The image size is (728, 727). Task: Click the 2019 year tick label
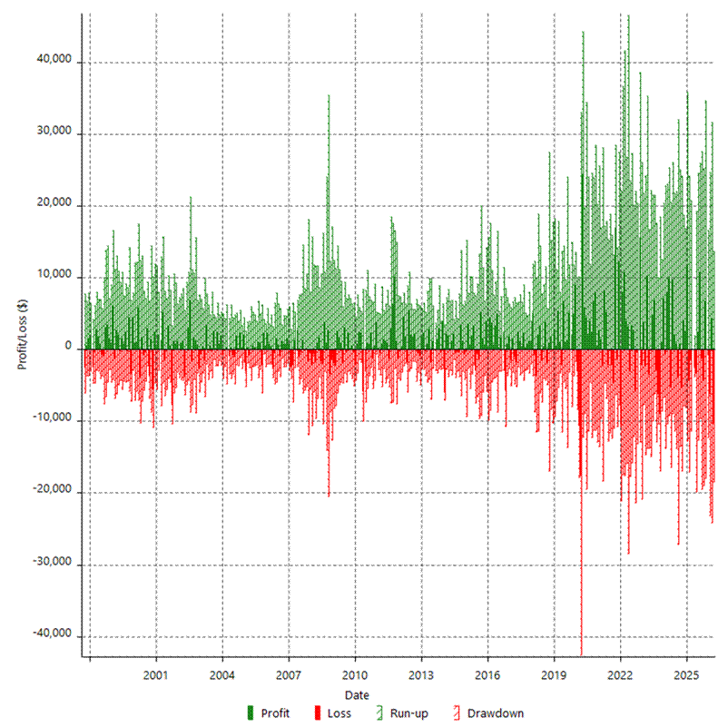pyautogui.click(x=554, y=675)
